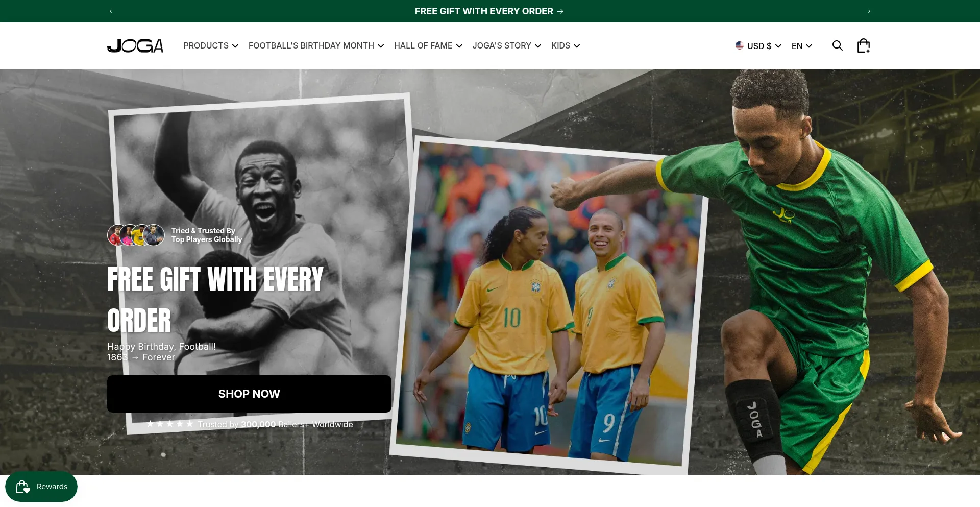980x507 pixels.
Task: Expand the Products menu
Action: (x=211, y=46)
